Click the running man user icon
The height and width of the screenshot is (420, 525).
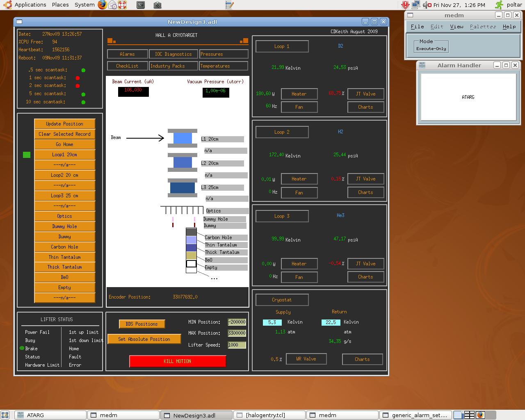499,5
